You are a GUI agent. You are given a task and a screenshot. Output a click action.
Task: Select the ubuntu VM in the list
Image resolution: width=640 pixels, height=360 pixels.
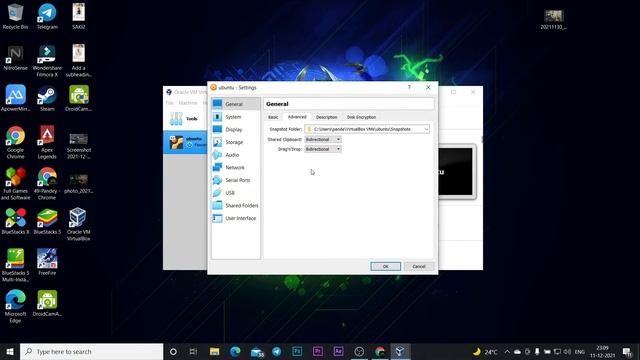[185, 142]
